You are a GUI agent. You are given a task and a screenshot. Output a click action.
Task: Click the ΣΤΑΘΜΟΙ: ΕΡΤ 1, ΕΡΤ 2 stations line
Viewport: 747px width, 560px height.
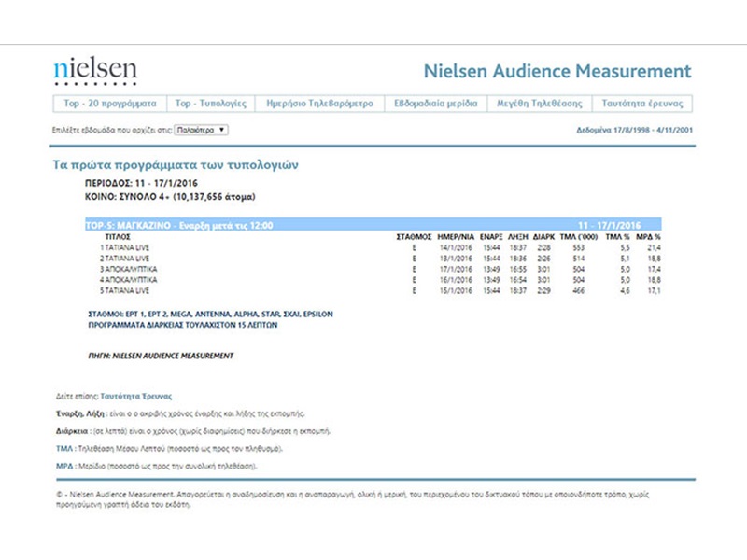click(x=211, y=315)
